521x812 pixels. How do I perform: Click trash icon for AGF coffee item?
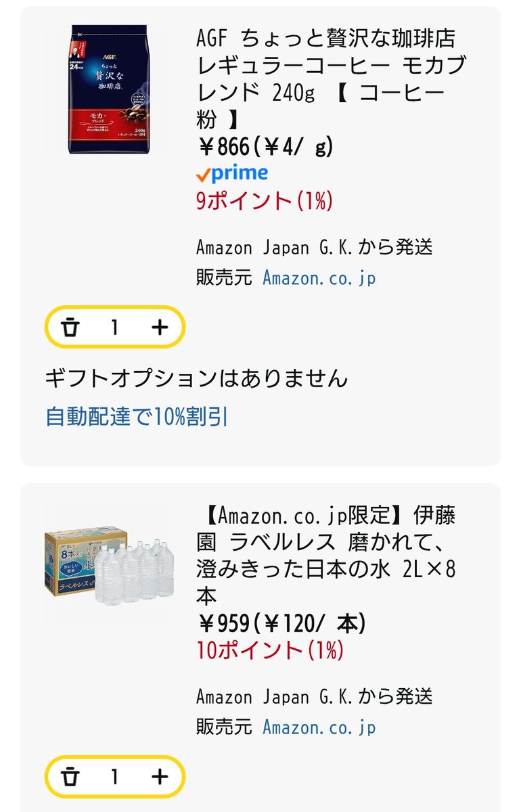70,328
